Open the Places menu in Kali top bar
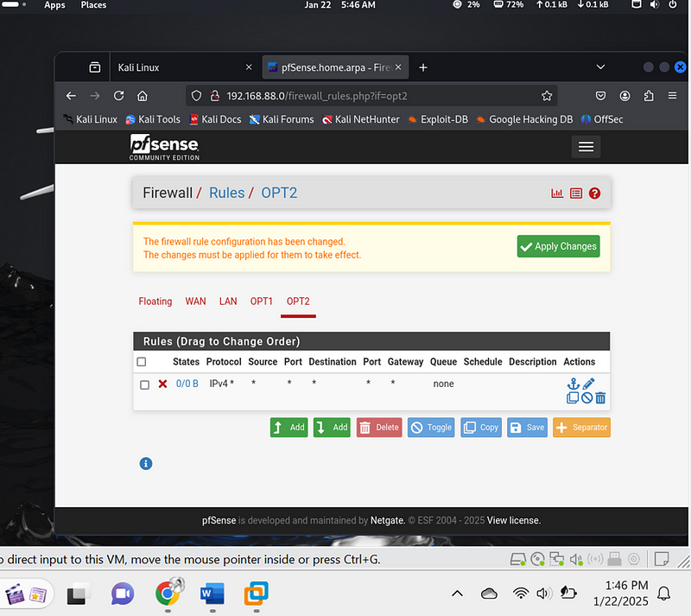 coord(93,5)
